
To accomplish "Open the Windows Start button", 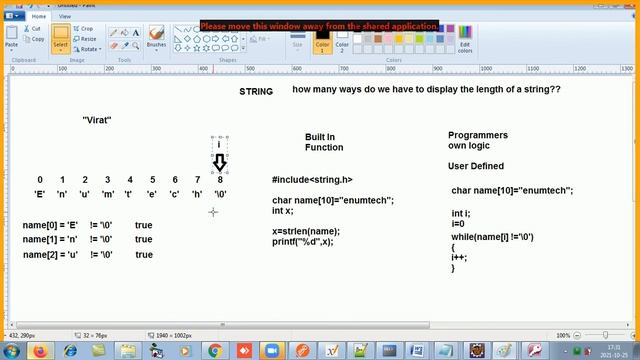I will [11, 351].
